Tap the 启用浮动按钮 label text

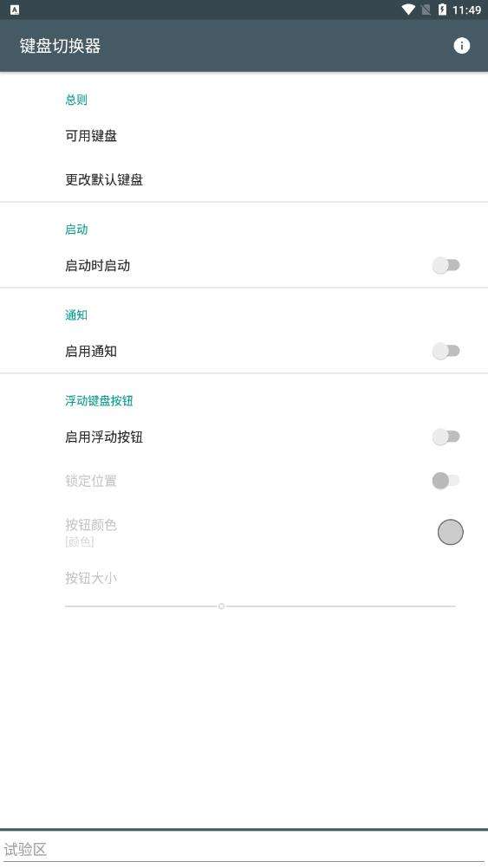click(x=104, y=437)
